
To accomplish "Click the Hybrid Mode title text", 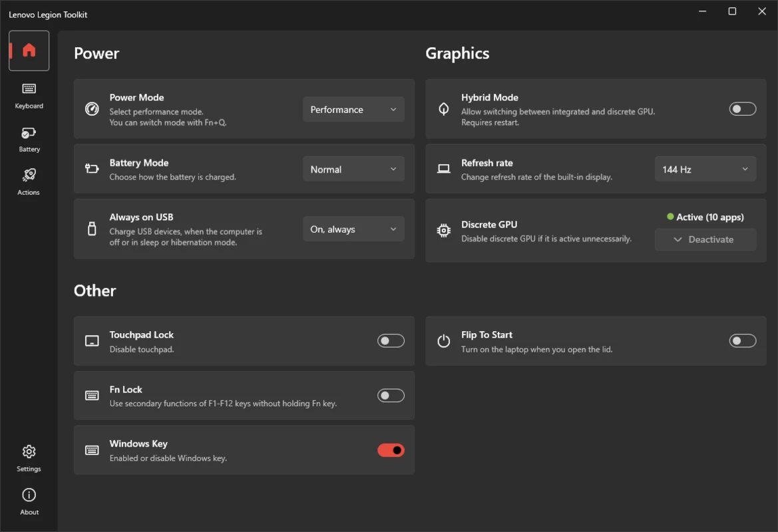I will point(490,98).
